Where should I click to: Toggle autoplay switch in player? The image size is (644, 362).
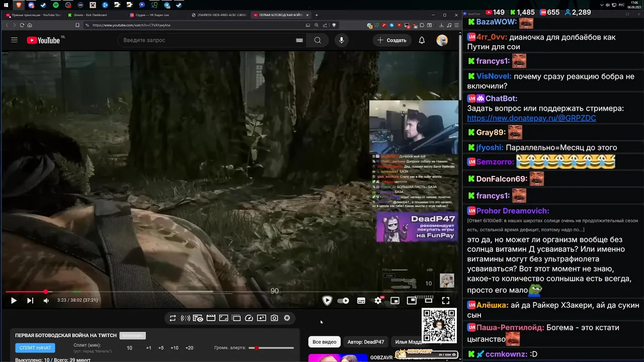(343, 301)
